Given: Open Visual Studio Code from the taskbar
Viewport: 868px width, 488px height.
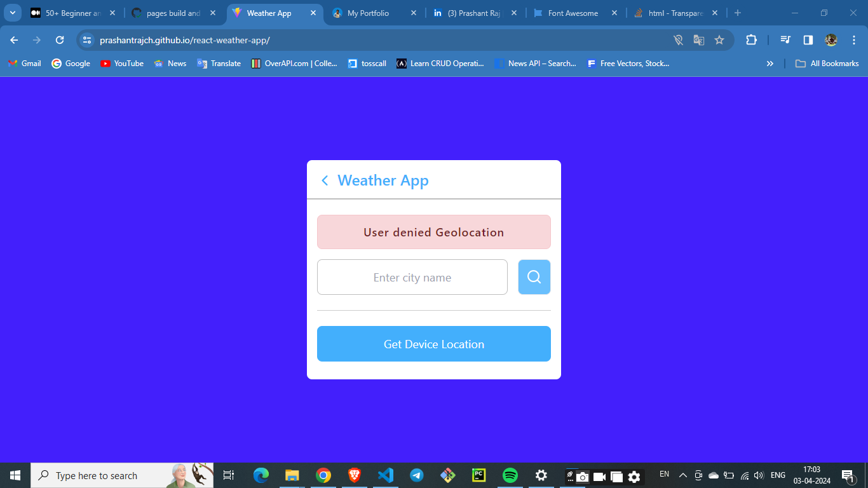Looking at the screenshot, I should pos(386,475).
